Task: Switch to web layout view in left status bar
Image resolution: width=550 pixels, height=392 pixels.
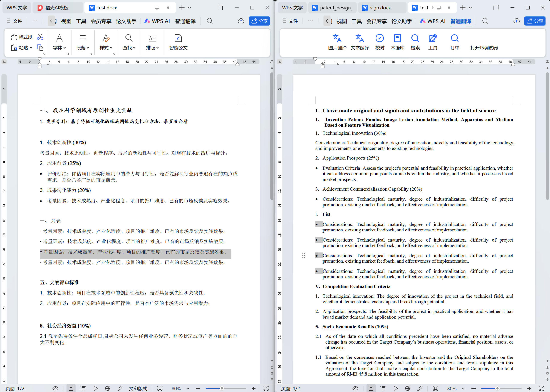Action: (108, 388)
